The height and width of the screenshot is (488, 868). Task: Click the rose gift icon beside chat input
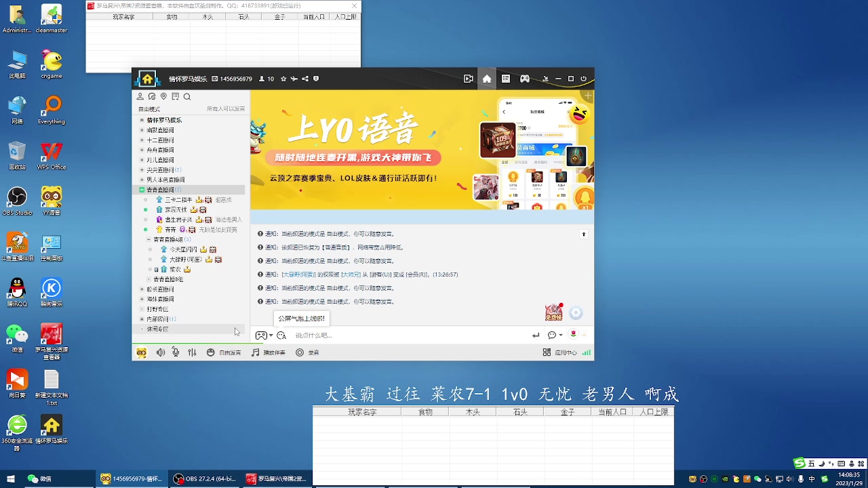click(573, 335)
